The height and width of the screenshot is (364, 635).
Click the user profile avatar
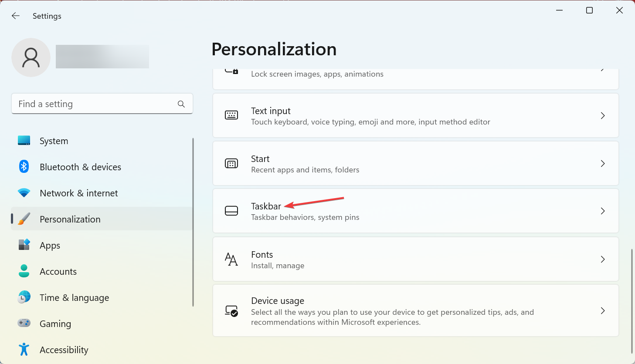click(x=31, y=57)
